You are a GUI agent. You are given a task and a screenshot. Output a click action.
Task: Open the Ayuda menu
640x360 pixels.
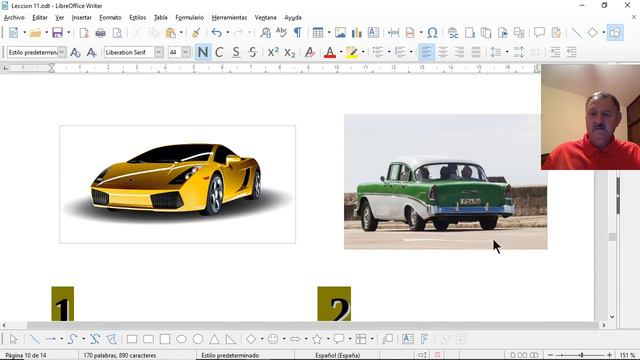293,18
